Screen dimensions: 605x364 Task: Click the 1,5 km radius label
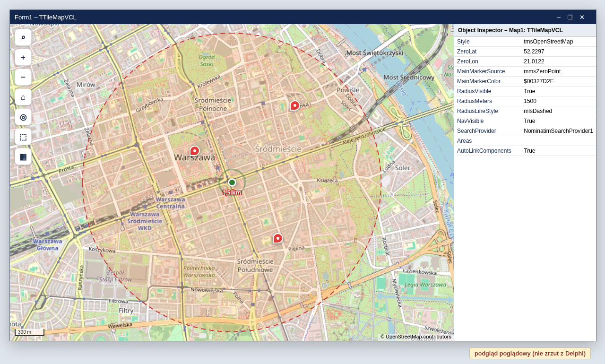click(x=232, y=192)
